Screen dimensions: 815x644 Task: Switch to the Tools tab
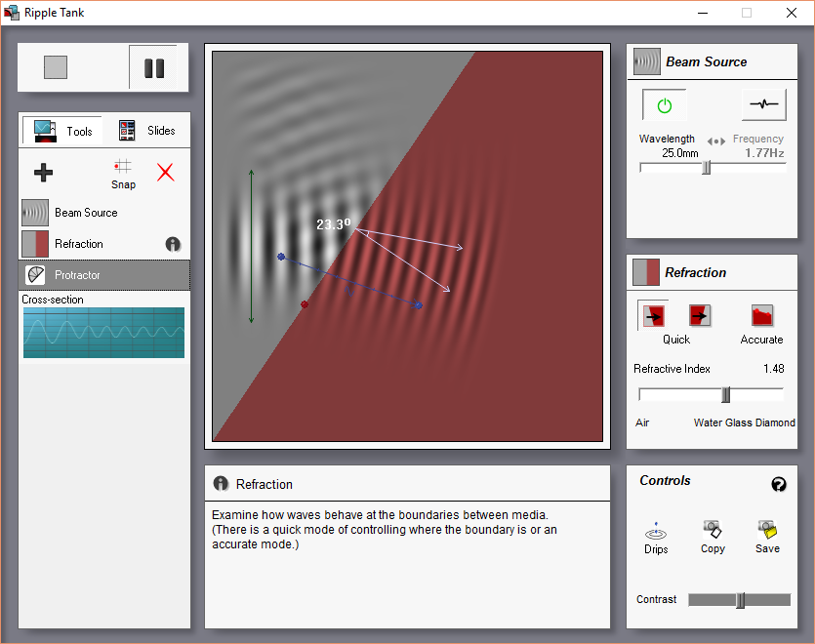click(62, 131)
